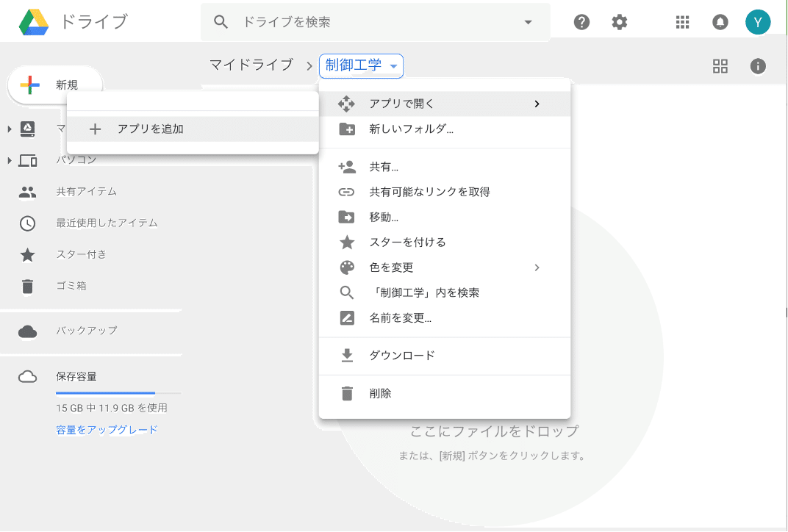The image size is (788, 532).
Task: Expand パソコン in the sidebar tree
Action: (x=9, y=159)
